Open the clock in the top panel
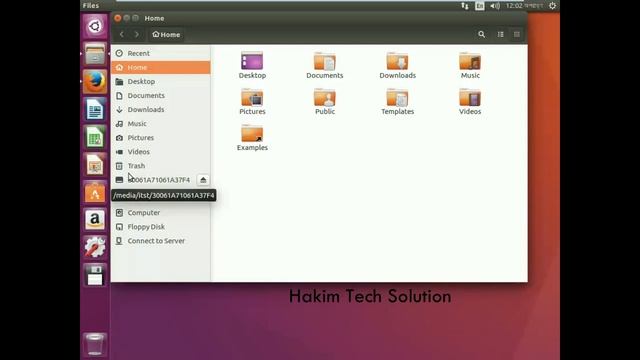Image resolution: width=640 pixels, height=360 pixels. click(524, 5)
